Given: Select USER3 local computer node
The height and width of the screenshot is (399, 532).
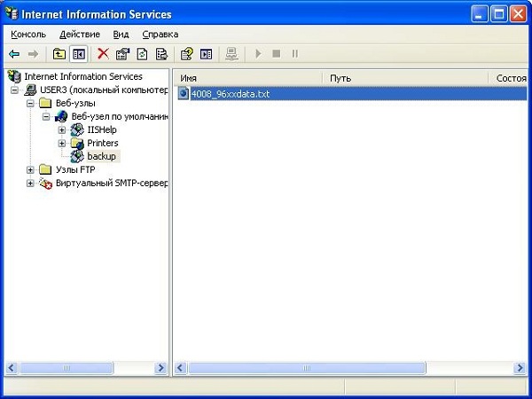Looking at the screenshot, I should (104, 90).
